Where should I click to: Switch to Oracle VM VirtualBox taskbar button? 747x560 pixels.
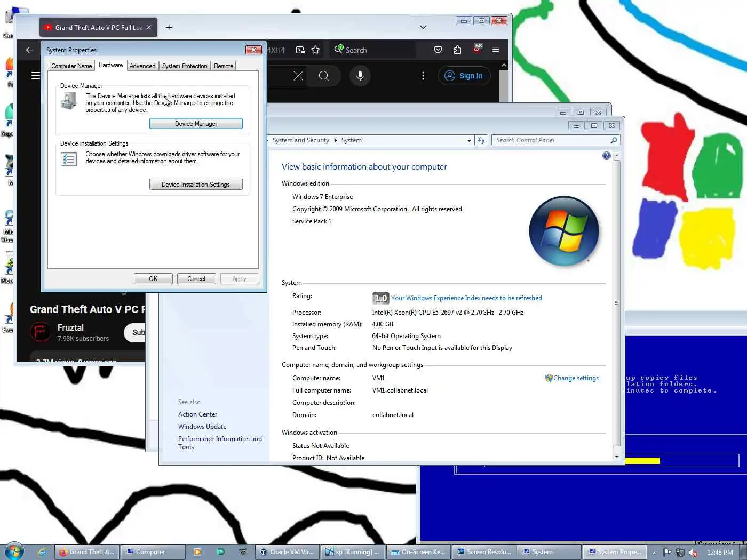click(x=287, y=552)
